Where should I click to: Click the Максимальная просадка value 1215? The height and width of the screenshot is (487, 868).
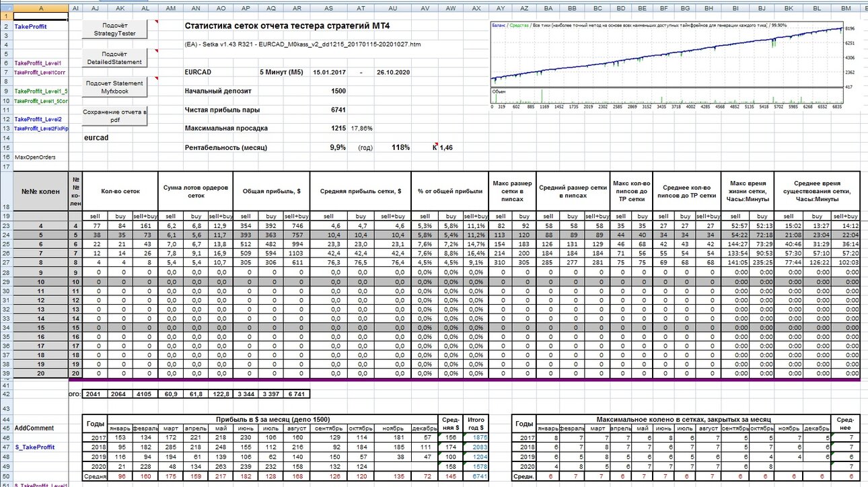(338, 128)
